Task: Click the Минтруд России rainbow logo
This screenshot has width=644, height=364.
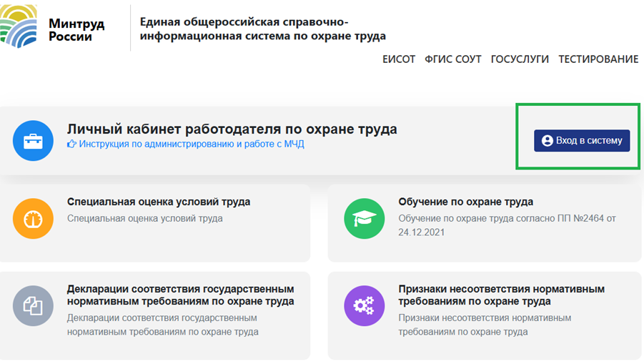Action: [x=18, y=27]
